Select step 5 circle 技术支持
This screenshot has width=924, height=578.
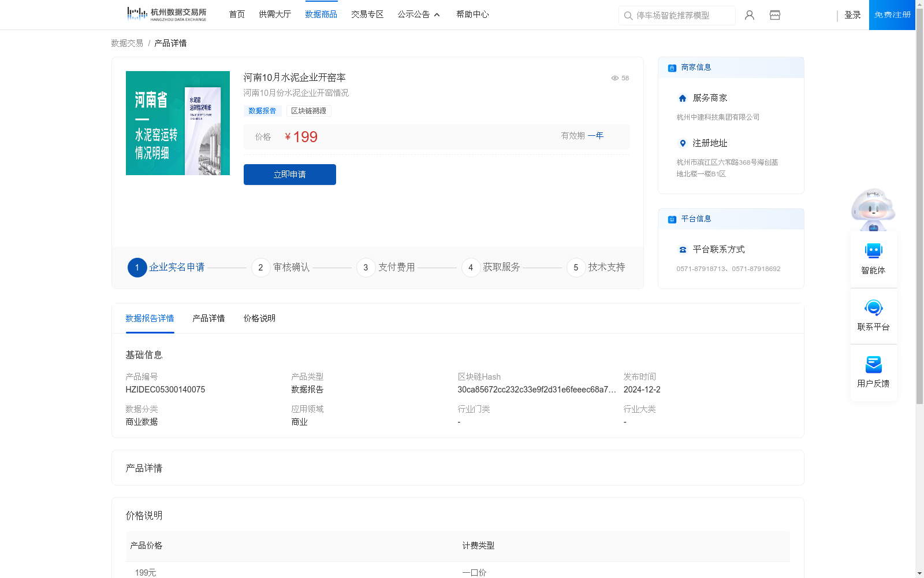576,268
